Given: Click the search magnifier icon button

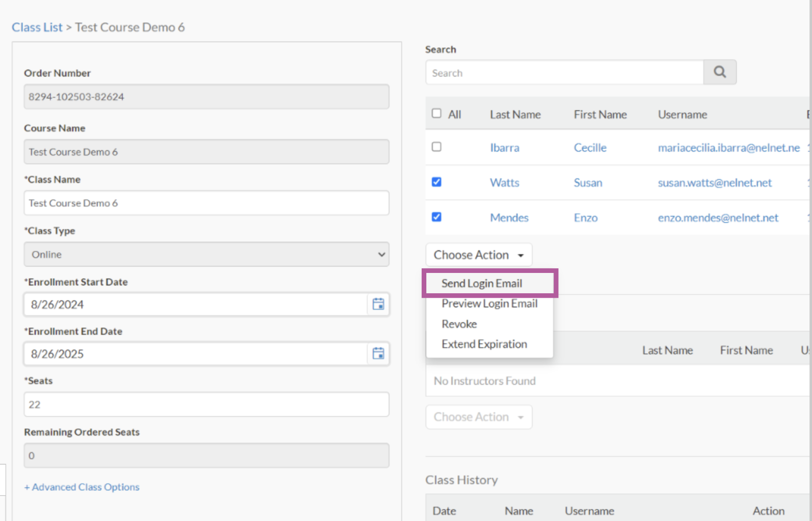Looking at the screenshot, I should [x=720, y=72].
